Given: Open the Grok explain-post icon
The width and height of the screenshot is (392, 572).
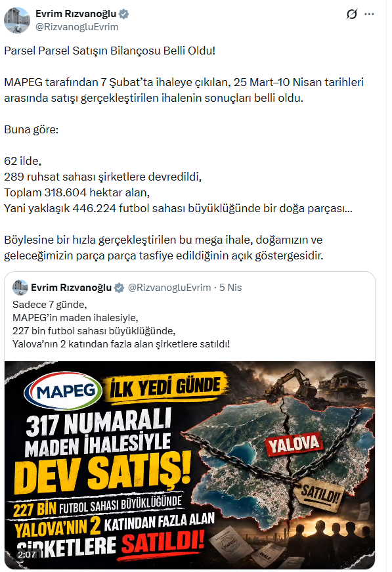Looking at the screenshot, I should click(x=351, y=14).
